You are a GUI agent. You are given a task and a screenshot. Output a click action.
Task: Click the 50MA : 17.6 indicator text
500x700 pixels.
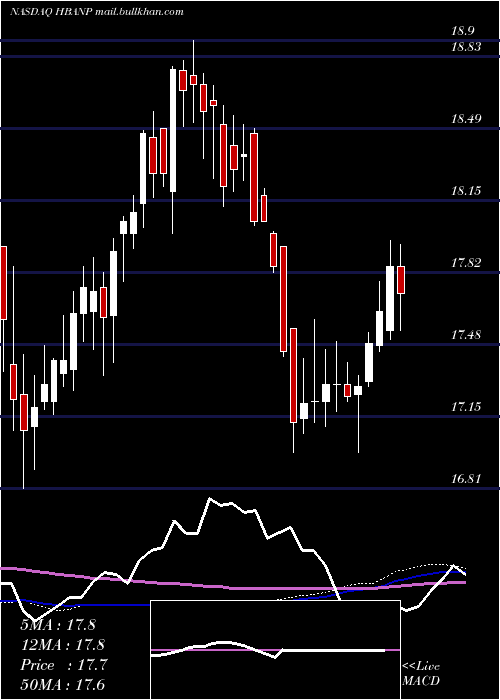[62, 685]
